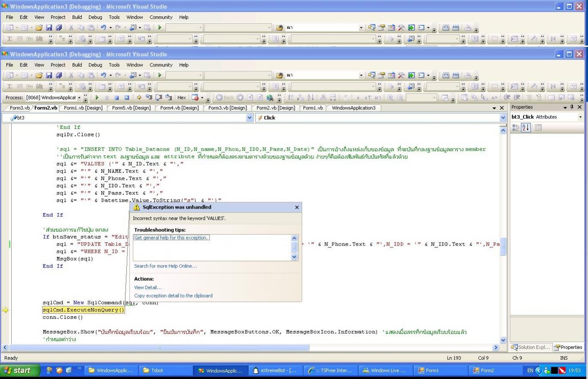Expand Breakpoints icon dropdown arrow in debug toolbar
This screenshot has height=379, width=588.
point(202,97)
